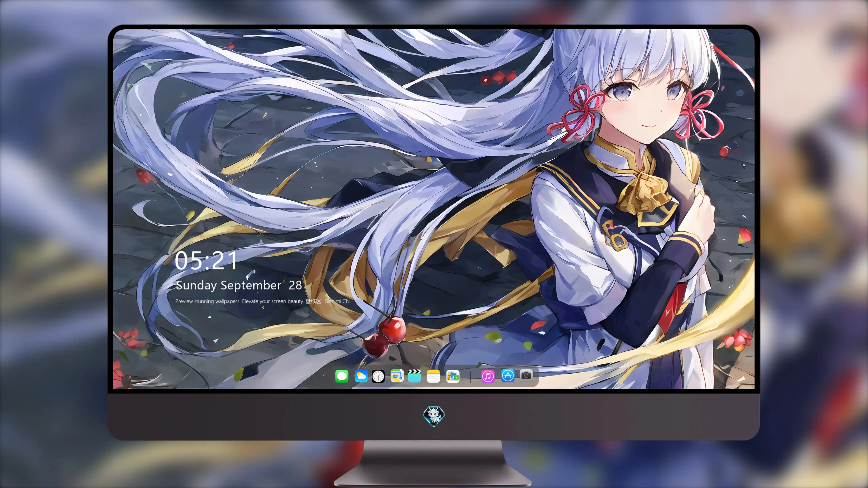Click the 05:21 clock display
Image resolution: width=868 pixels, height=488 pixels.
206,260
